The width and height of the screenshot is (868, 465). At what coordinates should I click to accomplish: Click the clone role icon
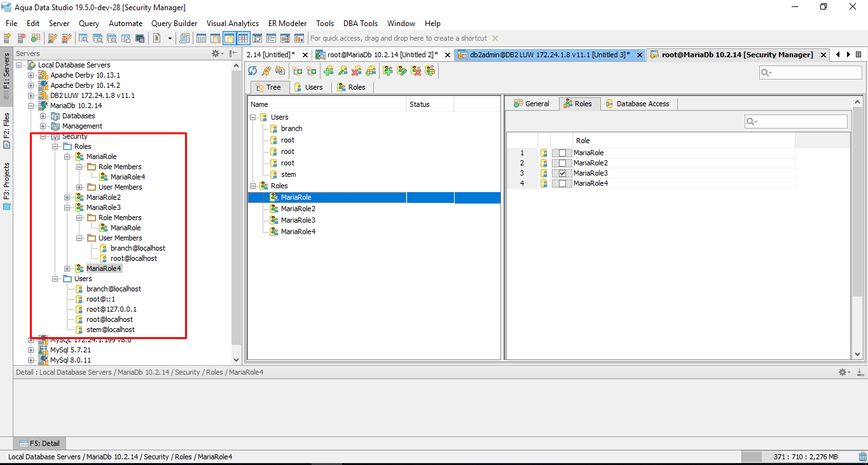[x=430, y=71]
